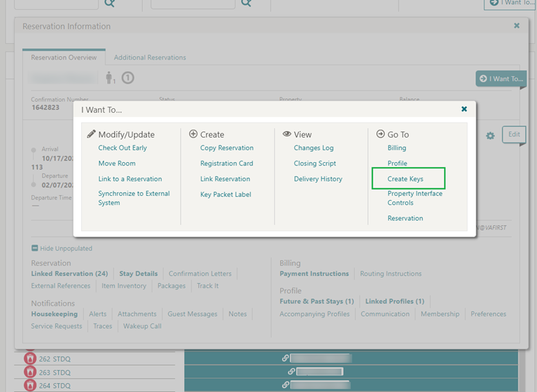Click the adult guest count icon
Screen dimensions: 537x392
pos(110,78)
